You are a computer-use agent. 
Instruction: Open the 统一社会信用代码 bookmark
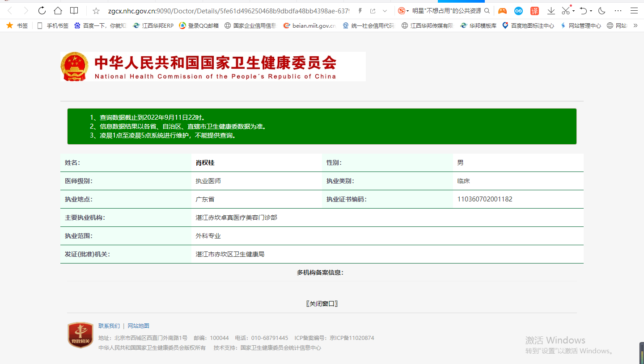click(x=369, y=25)
